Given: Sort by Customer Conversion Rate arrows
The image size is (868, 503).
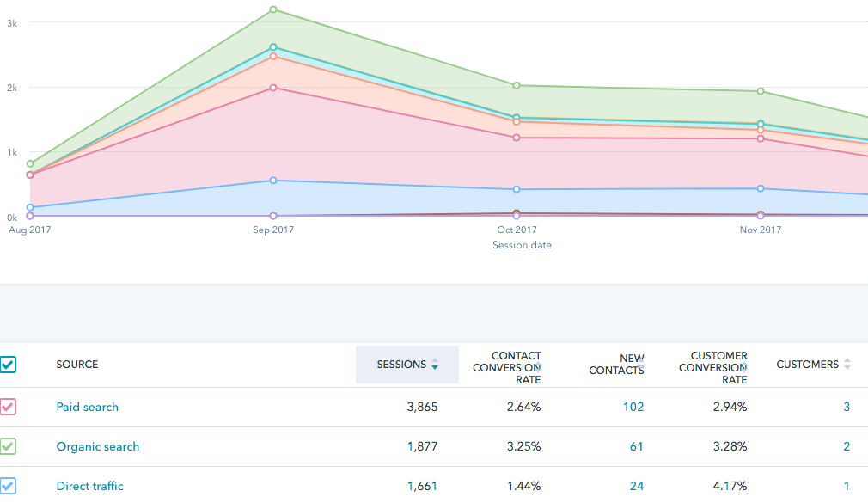Looking at the screenshot, I should (x=744, y=367).
